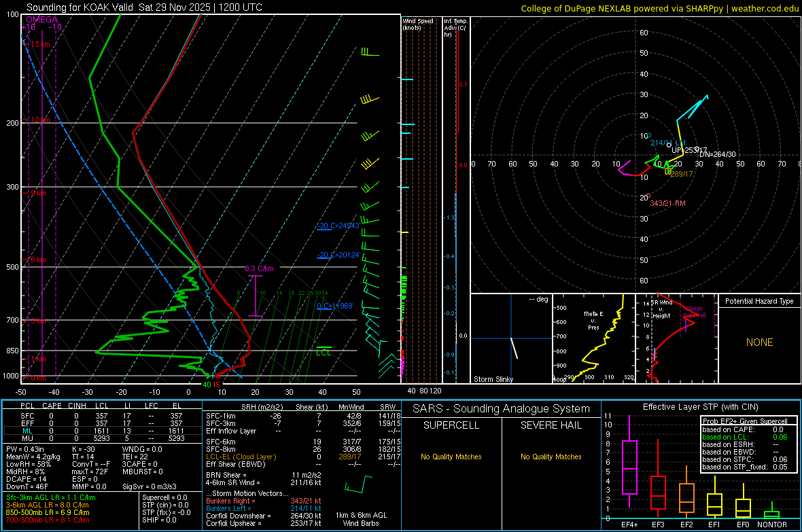Click the 'DCAPE = 14' value
The height and width of the screenshot is (532, 802).
tap(26, 479)
